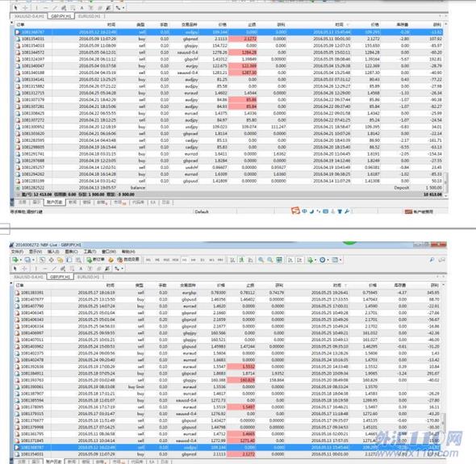Select the H1 timeframe button

pos(184,260)
